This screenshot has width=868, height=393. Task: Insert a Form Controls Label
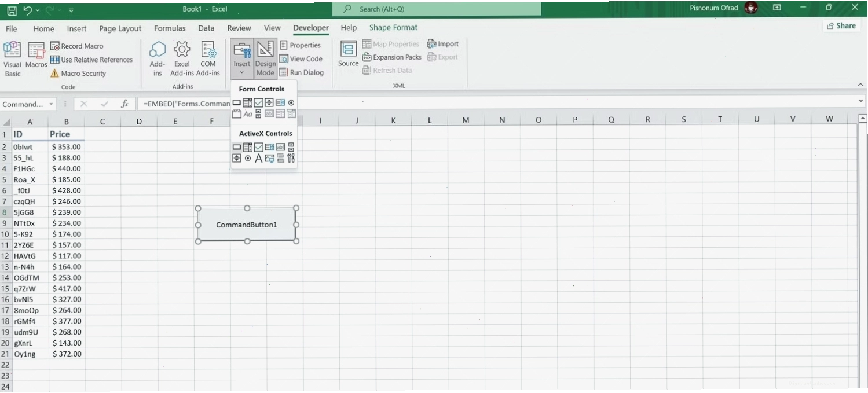point(247,114)
